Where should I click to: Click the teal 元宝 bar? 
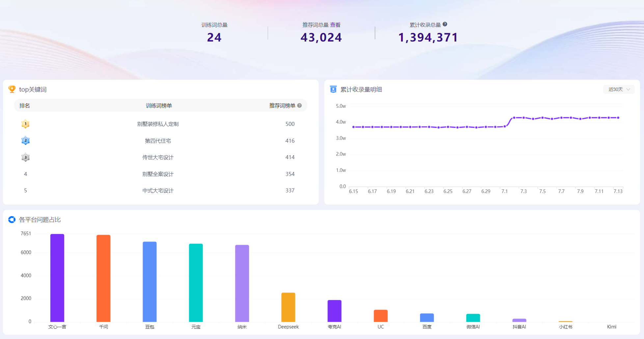196,283
